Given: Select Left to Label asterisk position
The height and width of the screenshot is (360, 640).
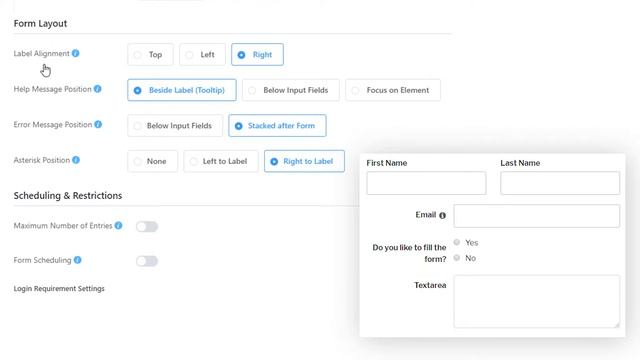Looking at the screenshot, I should pos(220,161).
